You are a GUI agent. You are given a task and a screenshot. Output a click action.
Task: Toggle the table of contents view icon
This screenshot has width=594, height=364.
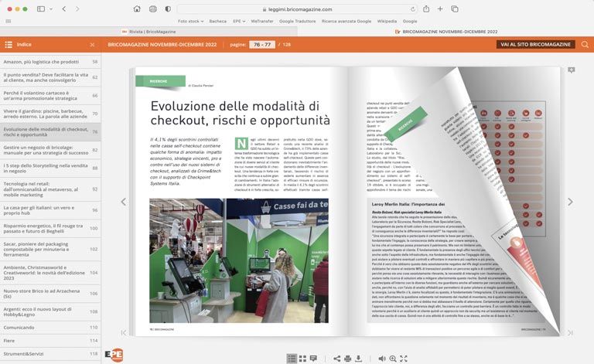pyautogui.click(x=292, y=359)
